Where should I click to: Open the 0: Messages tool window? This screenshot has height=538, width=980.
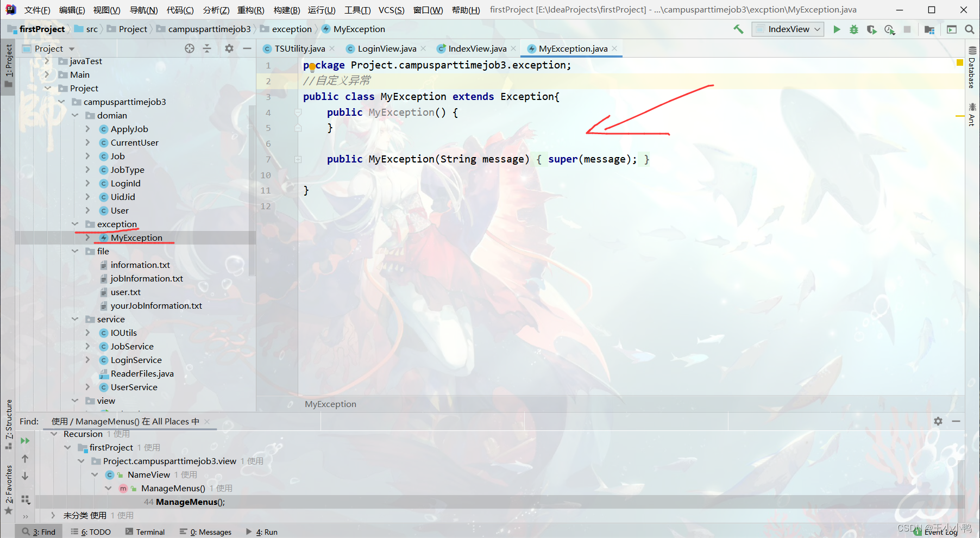pos(205,532)
